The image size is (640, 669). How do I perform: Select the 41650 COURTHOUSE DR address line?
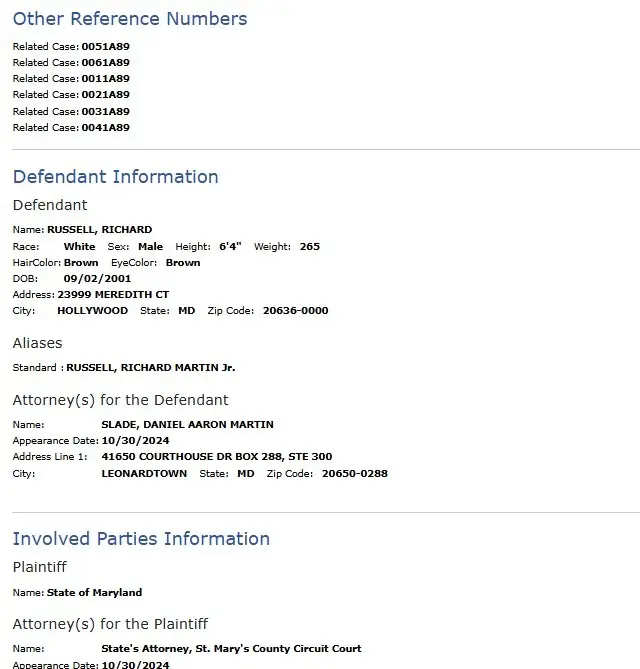pyautogui.click(x=217, y=457)
